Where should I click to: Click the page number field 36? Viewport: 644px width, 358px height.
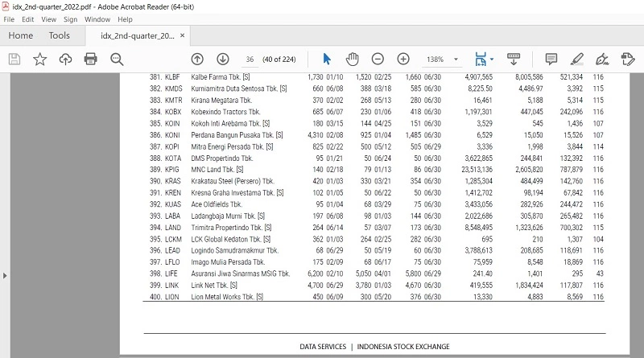click(x=250, y=59)
